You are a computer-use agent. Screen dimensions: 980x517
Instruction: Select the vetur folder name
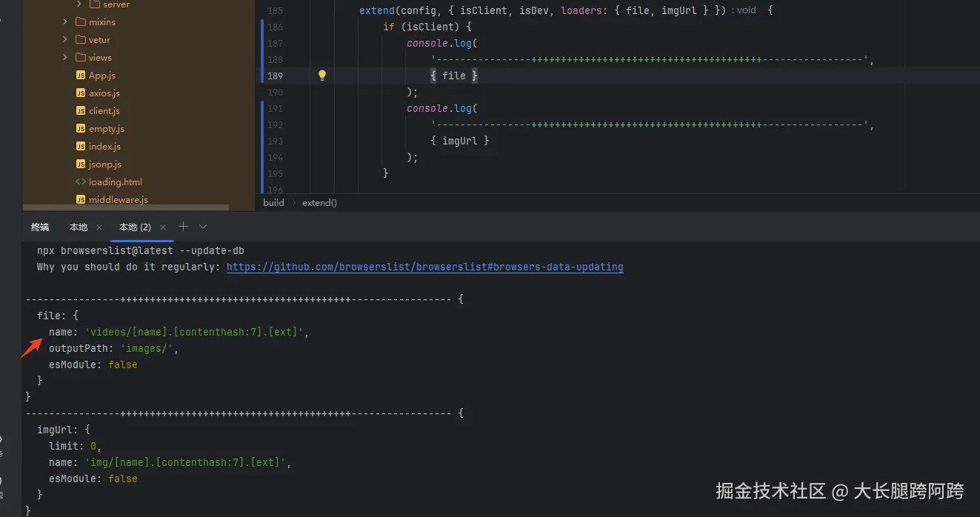(x=99, y=40)
